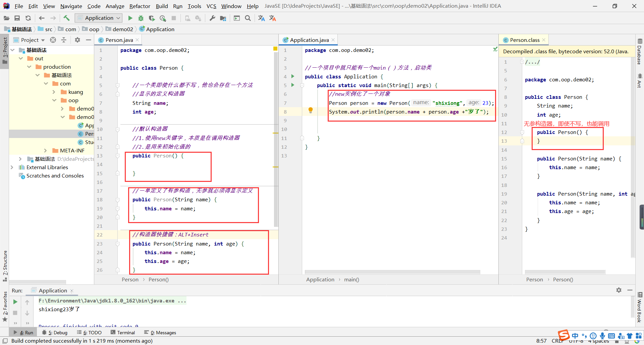This screenshot has height=345, width=644.
Task: Toggle the Ant tool window
Action: click(x=640, y=81)
